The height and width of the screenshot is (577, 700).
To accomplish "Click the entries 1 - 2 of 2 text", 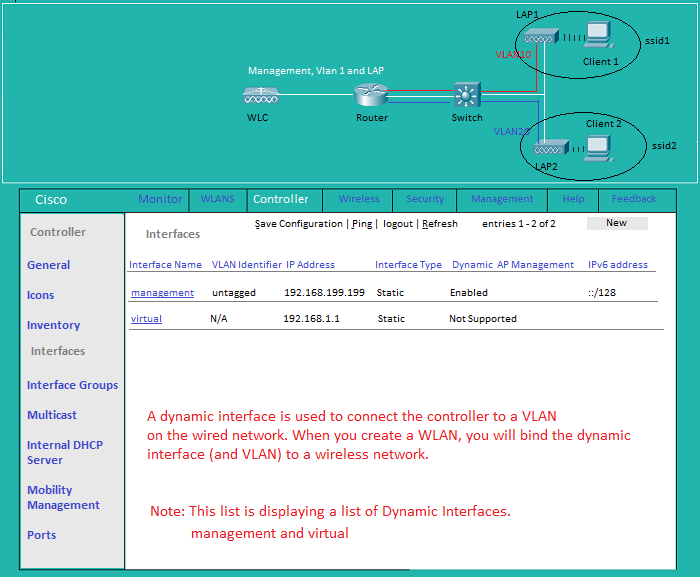I will [519, 224].
